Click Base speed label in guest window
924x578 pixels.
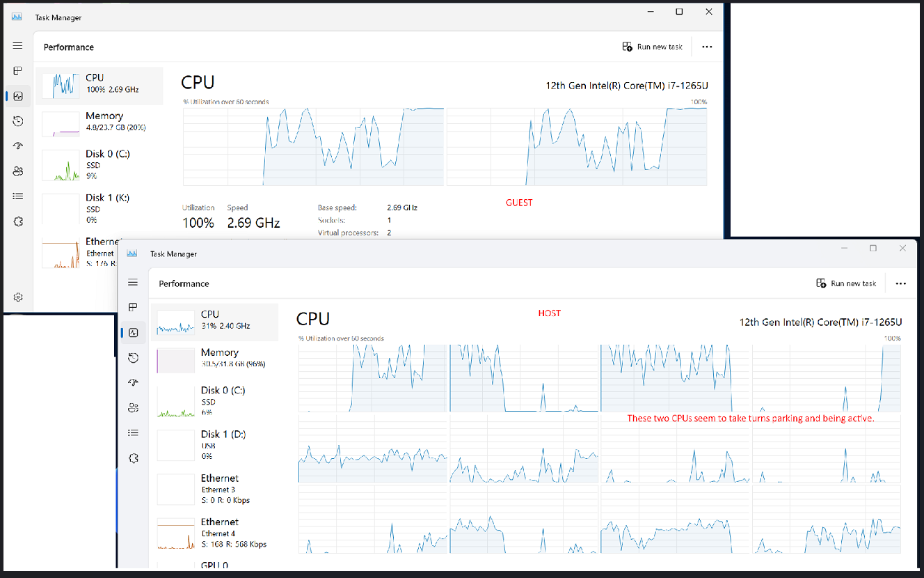pyautogui.click(x=337, y=208)
